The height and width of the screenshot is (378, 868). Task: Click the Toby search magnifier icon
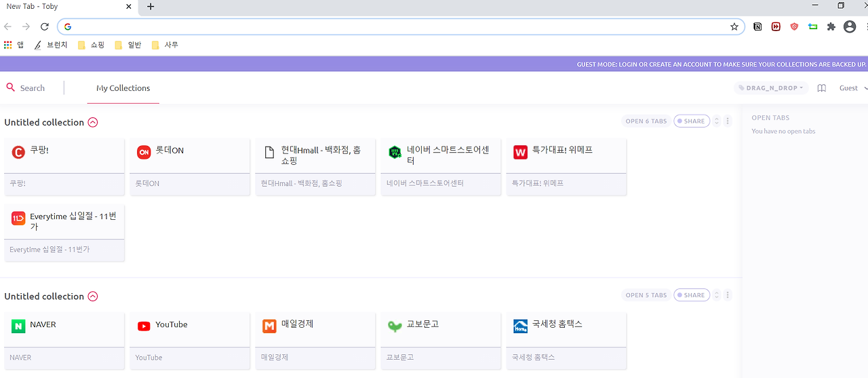pos(10,88)
